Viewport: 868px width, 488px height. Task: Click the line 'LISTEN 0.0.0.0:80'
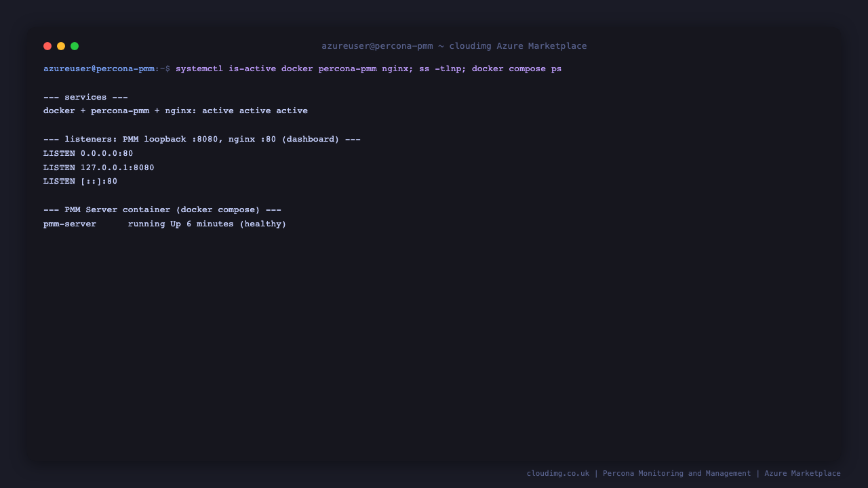point(88,154)
